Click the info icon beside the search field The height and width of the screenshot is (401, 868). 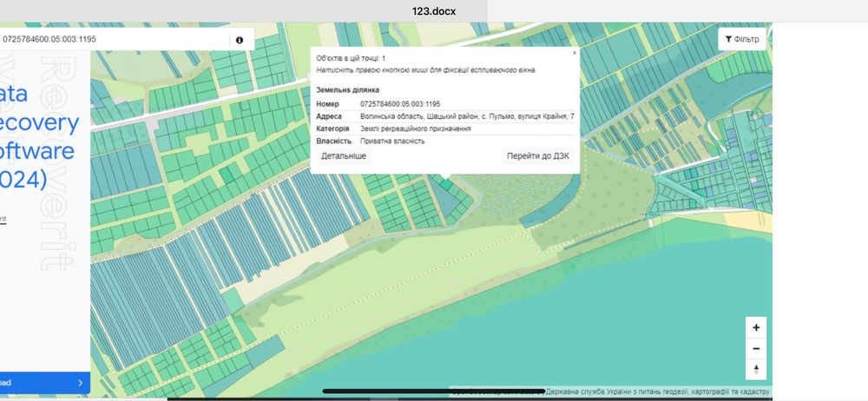pos(240,40)
